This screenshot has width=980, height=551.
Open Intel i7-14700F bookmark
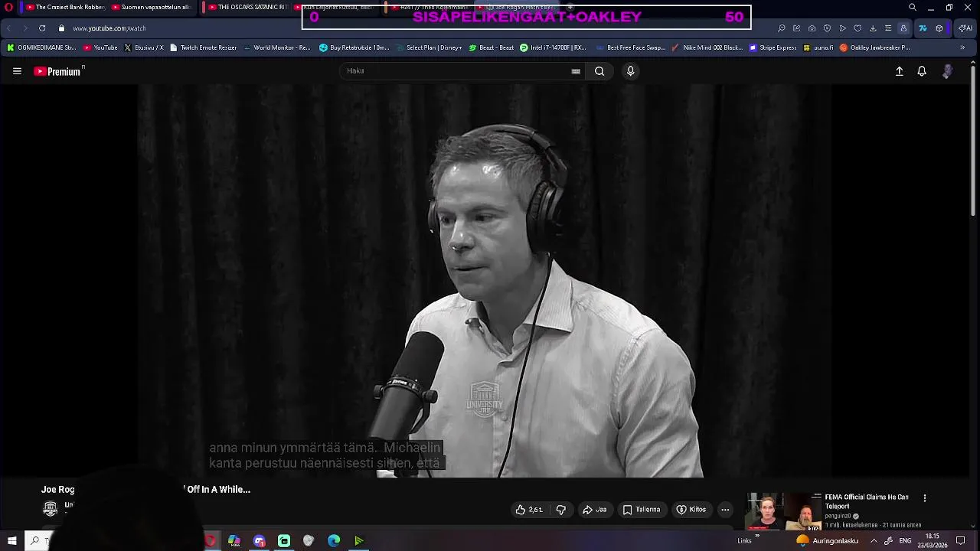(553, 47)
